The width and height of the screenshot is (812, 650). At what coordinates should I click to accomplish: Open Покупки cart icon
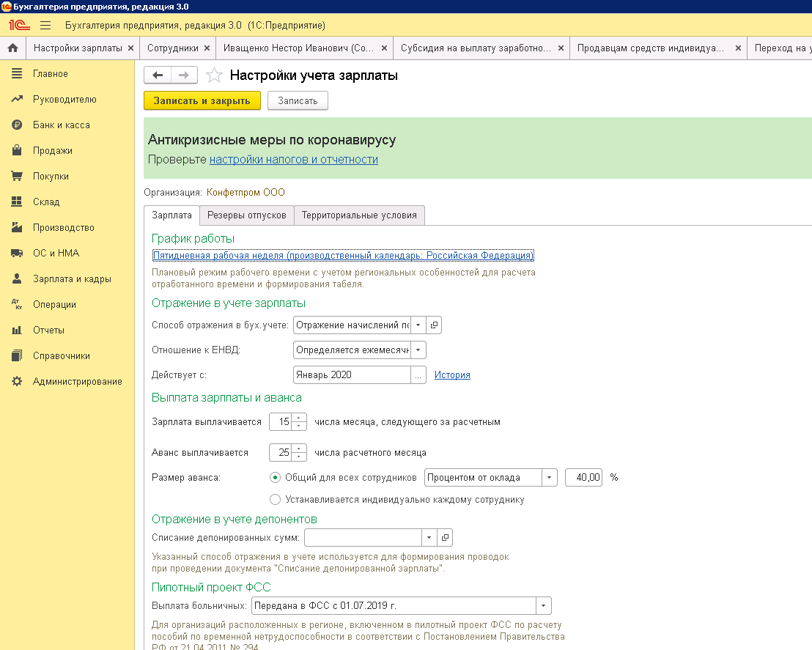[x=17, y=176]
